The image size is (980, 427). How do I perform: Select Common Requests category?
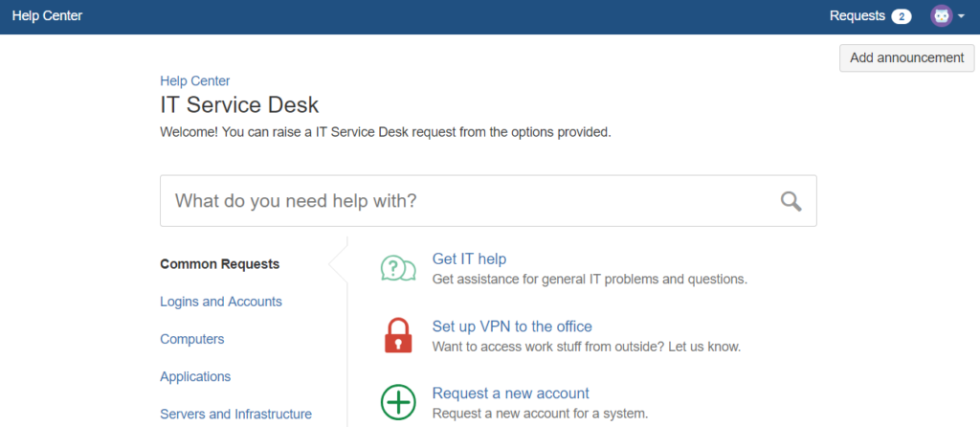pos(220,264)
